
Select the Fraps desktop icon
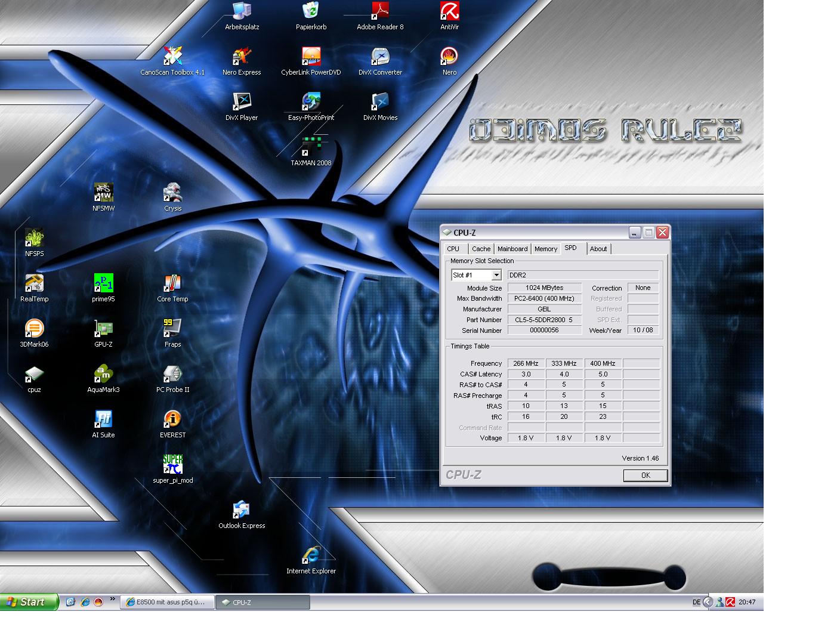pos(172,333)
